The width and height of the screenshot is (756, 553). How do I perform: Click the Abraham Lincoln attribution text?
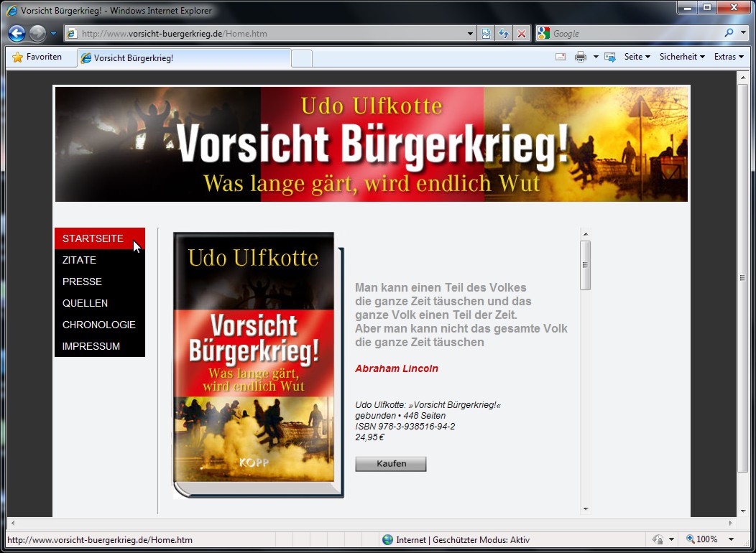(396, 368)
